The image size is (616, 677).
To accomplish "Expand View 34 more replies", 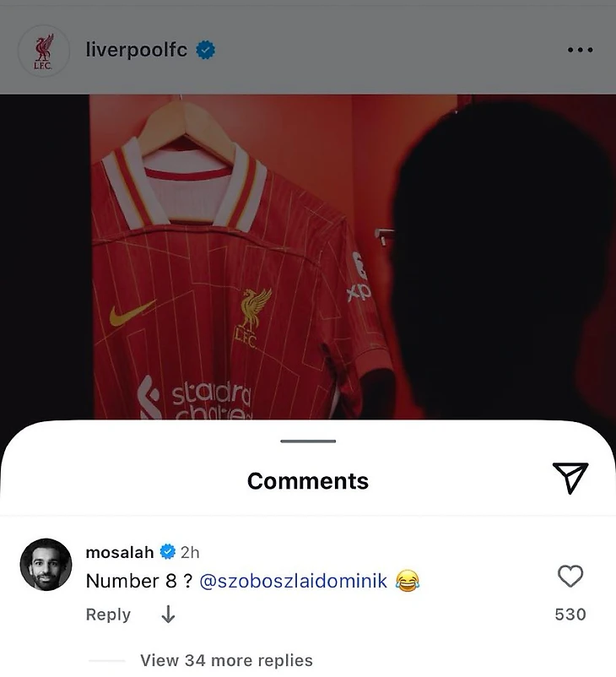I will pyautogui.click(x=226, y=660).
